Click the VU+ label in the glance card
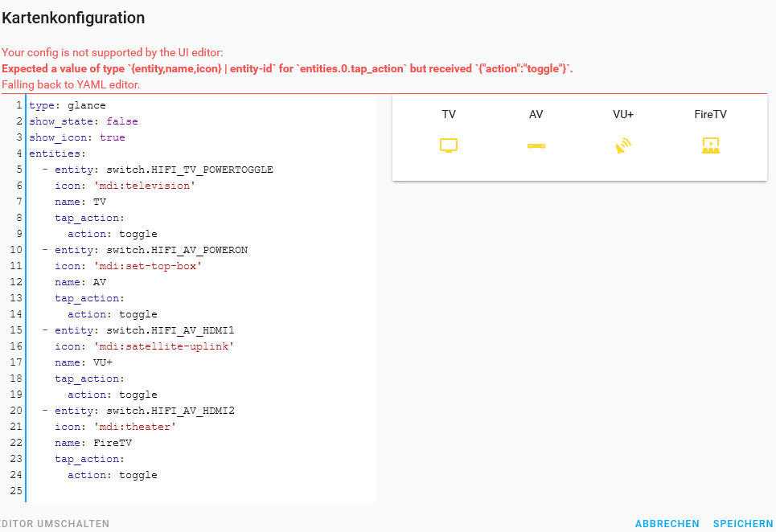Screen dimensions: 776x532 [x=623, y=114]
